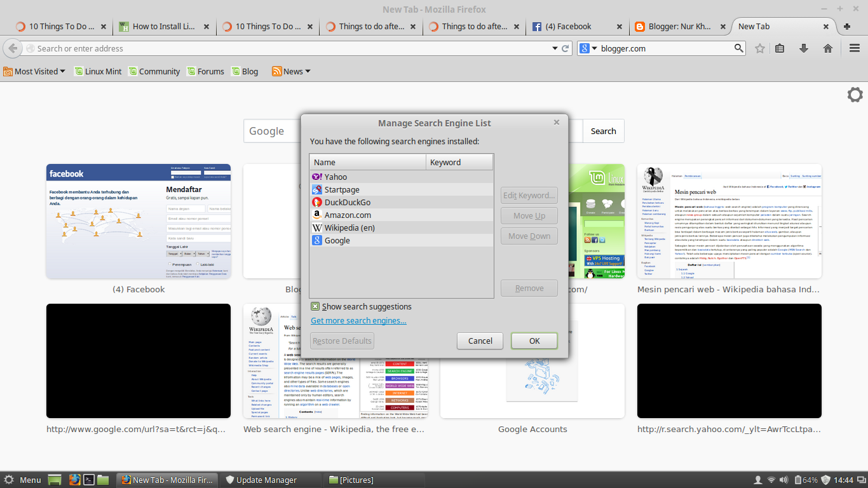The image size is (868, 488).
Task: Click the volume icon in system tray
Action: (x=783, y=480)
